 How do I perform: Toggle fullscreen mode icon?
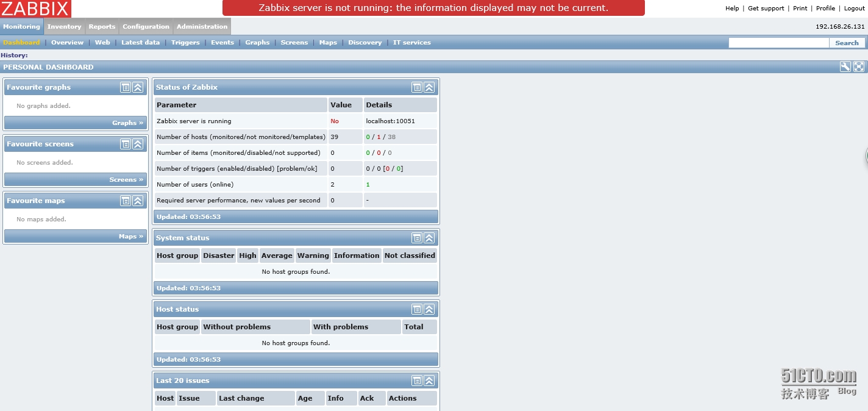point(859,67)
